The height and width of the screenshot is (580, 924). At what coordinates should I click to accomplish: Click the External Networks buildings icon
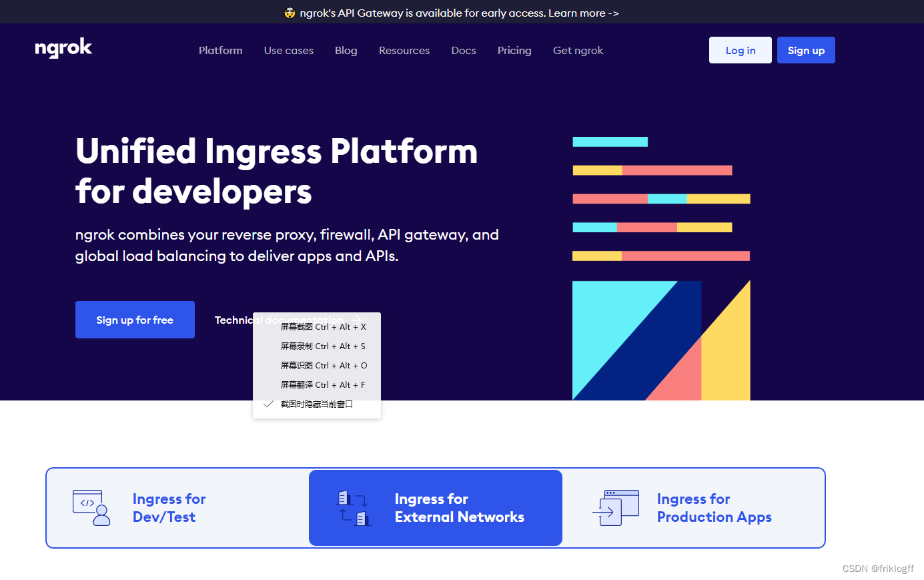tap(354, 508)
